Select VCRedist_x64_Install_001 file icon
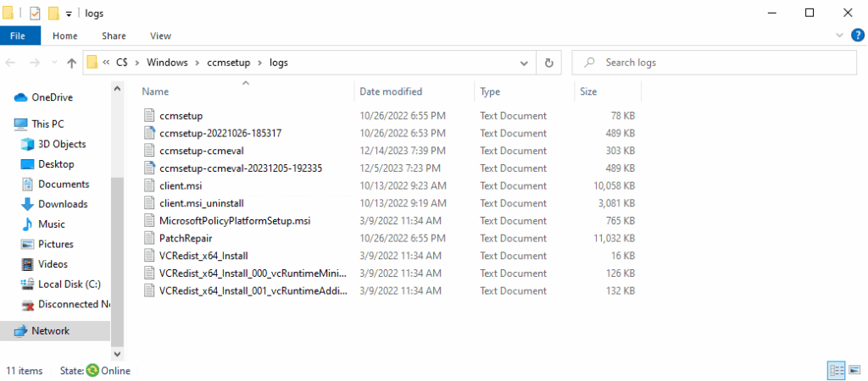This screenshot has width=868, height=381. tap(148, 290)
